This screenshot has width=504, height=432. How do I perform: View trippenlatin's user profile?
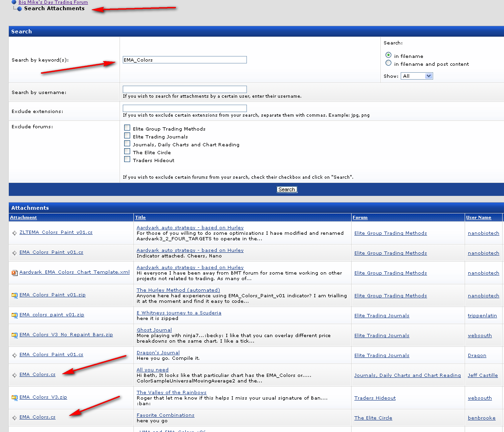pyautogui.click(x=482, y=316)
